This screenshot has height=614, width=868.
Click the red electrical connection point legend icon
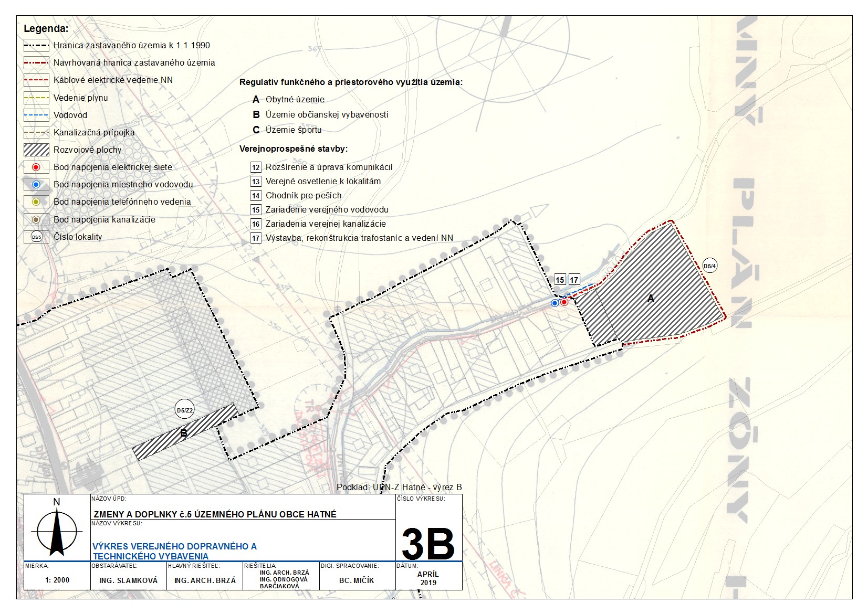(36, 167)
